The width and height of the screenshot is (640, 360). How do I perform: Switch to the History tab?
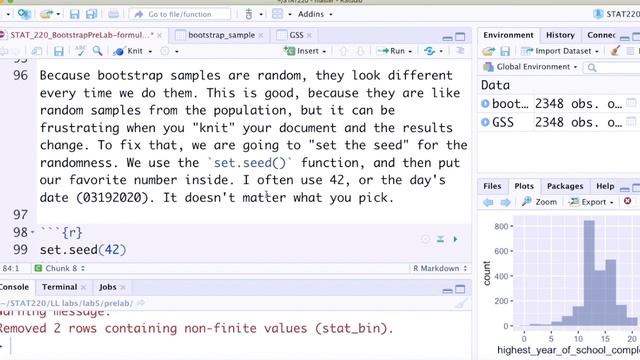(560, 35)
